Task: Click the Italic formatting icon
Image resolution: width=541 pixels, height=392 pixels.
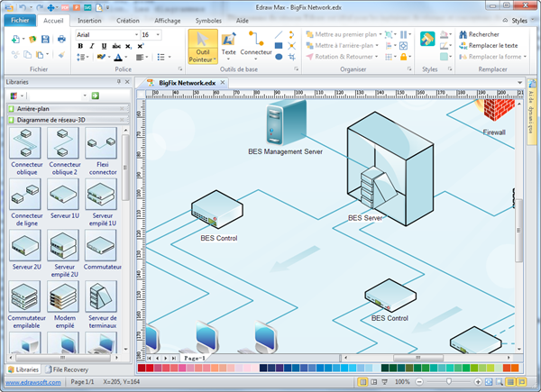Action: 92,46
